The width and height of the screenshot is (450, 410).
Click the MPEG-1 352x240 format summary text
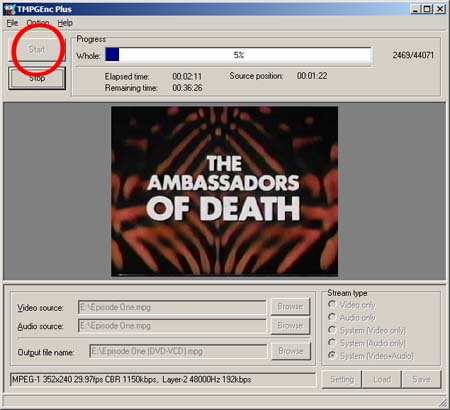131,380
